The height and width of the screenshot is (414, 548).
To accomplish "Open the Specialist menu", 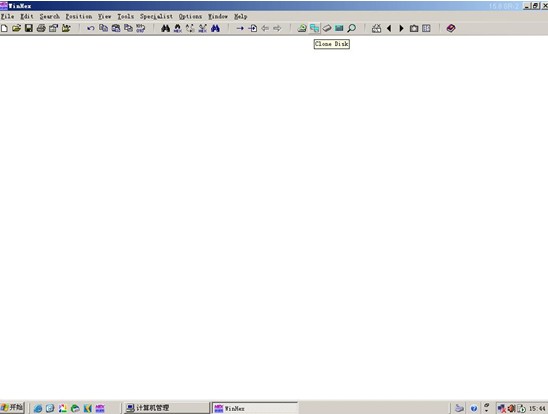I will click(156, 16).
